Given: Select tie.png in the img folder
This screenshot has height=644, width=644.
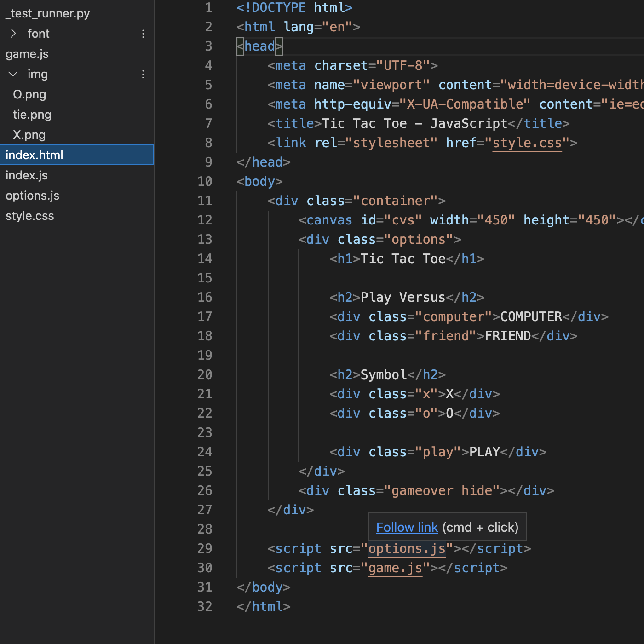Looking at the screenshot, I should (32, 115).
